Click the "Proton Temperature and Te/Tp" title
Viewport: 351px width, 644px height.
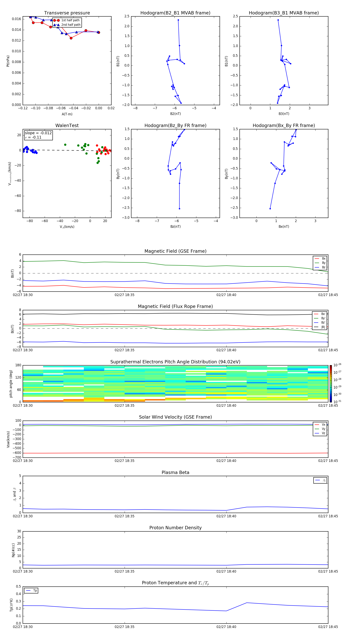click(x=175, y=583)
